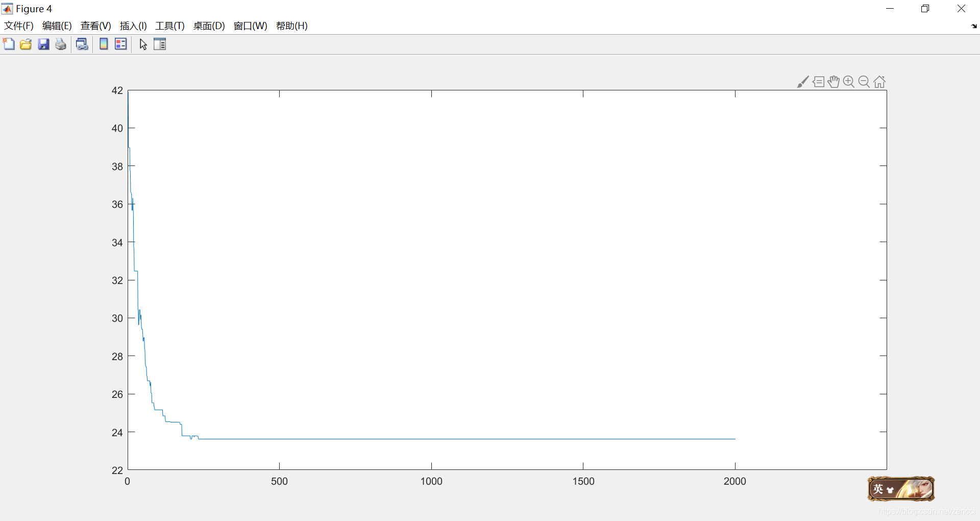
Task: Open the 帮助(H) menu
Action: pyautogui.click(x=291, y=26)
